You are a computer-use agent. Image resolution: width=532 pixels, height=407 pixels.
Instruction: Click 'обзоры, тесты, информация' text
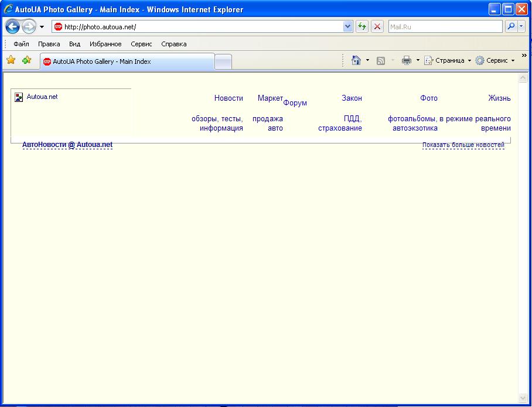217,124
